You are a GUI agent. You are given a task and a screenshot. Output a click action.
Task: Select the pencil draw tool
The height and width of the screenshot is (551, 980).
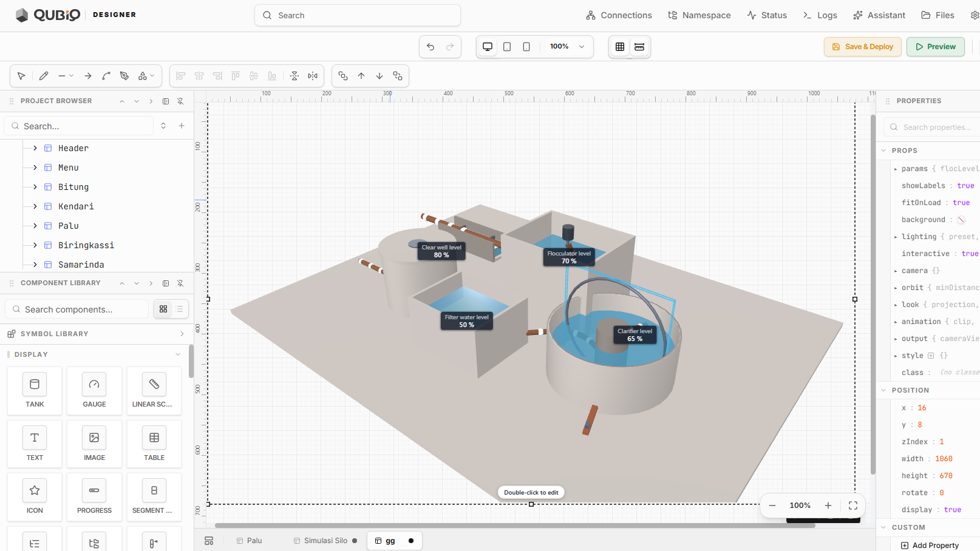[x=44, y=76]
